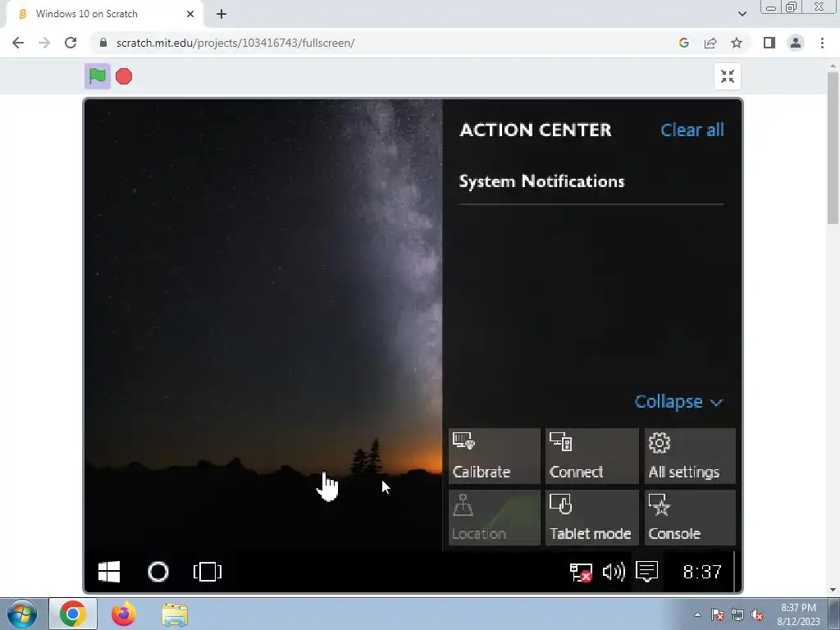This screenshot has height=630, width=840.
Task: Click ACTION CENTER title text
Action: (x=535, y=130)
